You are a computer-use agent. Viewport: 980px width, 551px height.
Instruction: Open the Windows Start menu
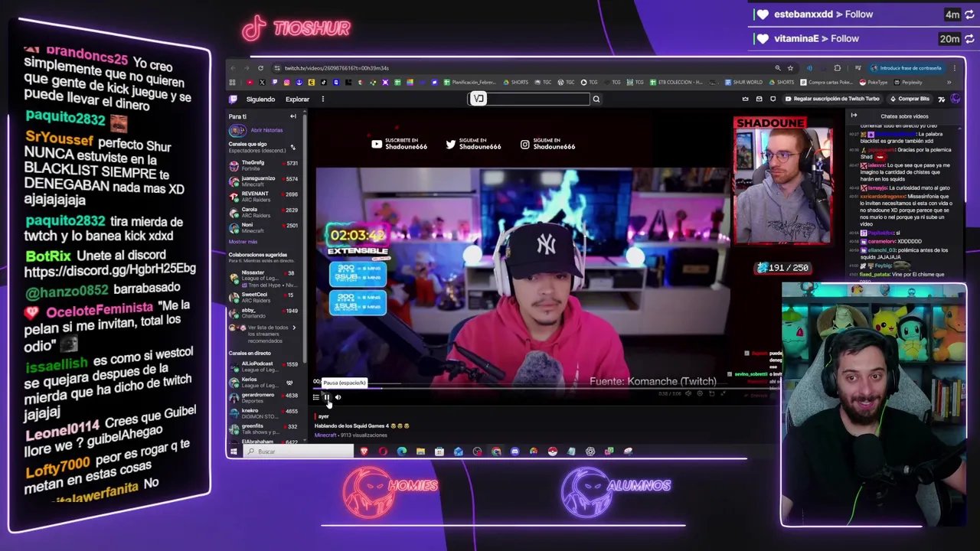point(234,452)
